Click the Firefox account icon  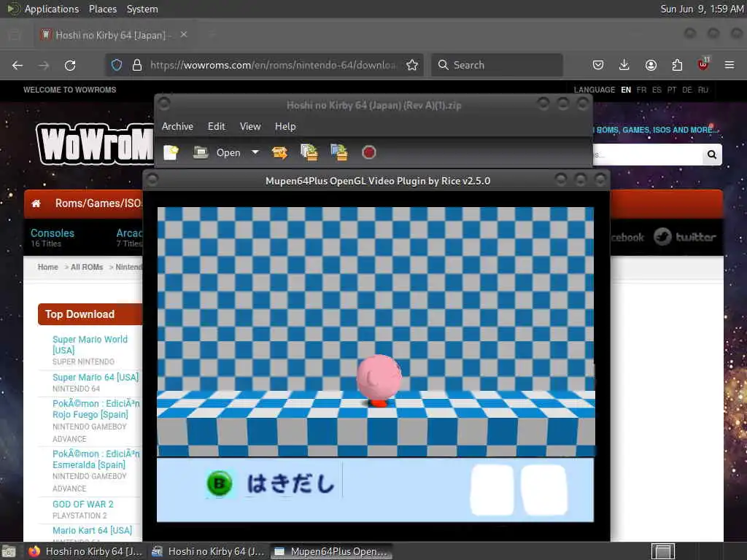(x=651, y=65)
